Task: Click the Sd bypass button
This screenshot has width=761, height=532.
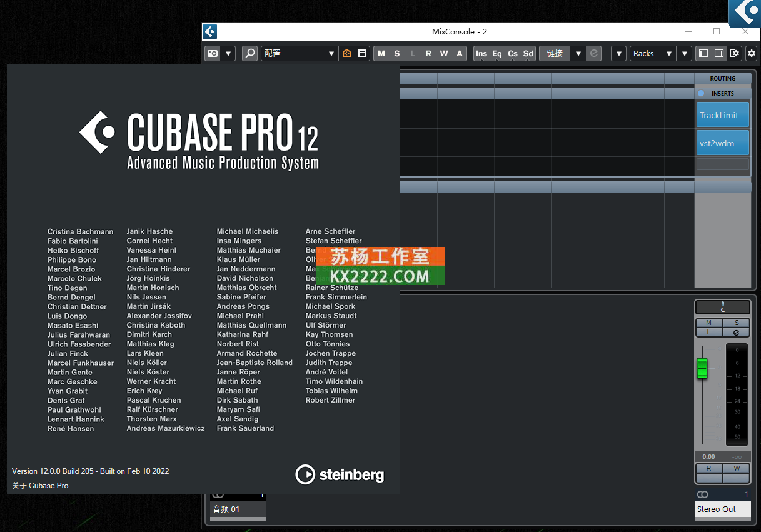Action: 528,54
